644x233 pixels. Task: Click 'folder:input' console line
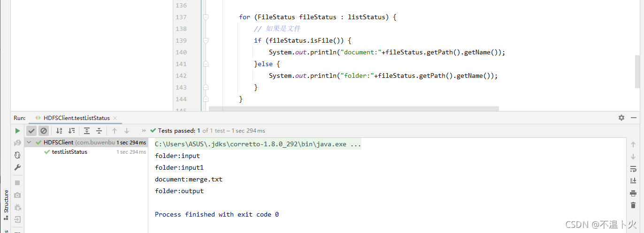point(177,156)
